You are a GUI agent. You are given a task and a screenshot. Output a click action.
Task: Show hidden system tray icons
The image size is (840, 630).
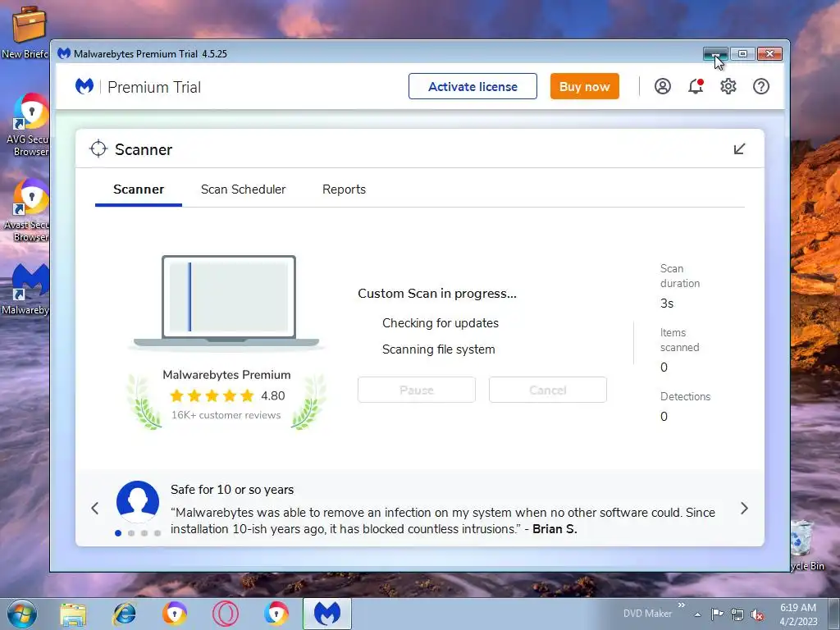click(x=697, y=614)
